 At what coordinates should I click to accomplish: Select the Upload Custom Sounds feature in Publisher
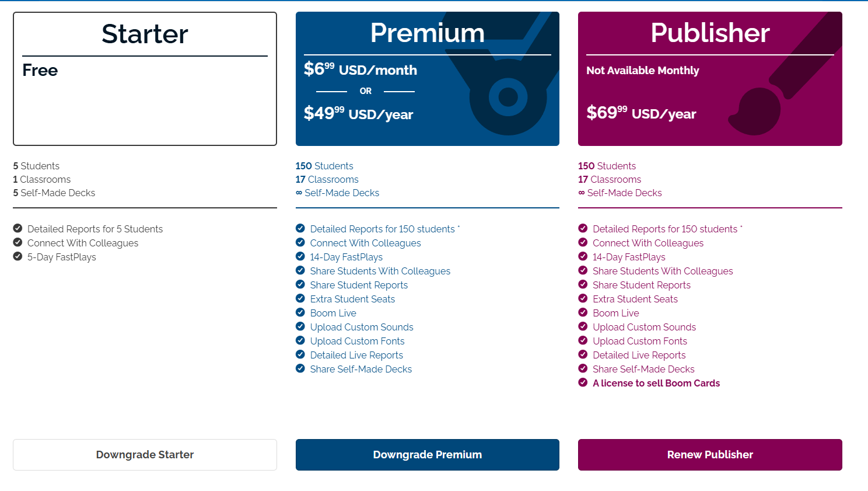click(644, 327)
